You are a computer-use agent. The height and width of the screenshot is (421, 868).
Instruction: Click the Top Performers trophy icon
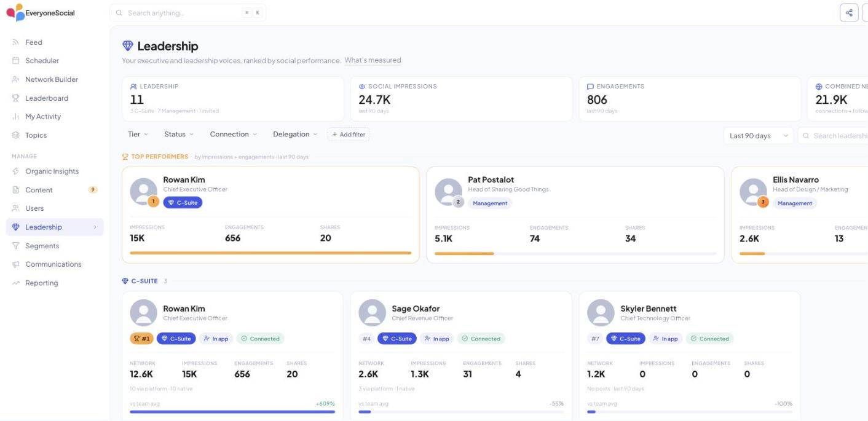[125, 157]
